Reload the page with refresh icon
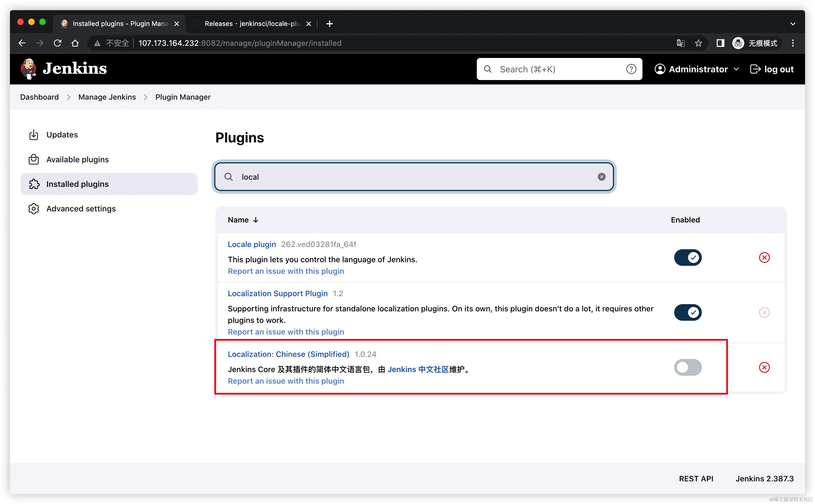This screenshot has height=504, width=815. (x=57, y=43)
